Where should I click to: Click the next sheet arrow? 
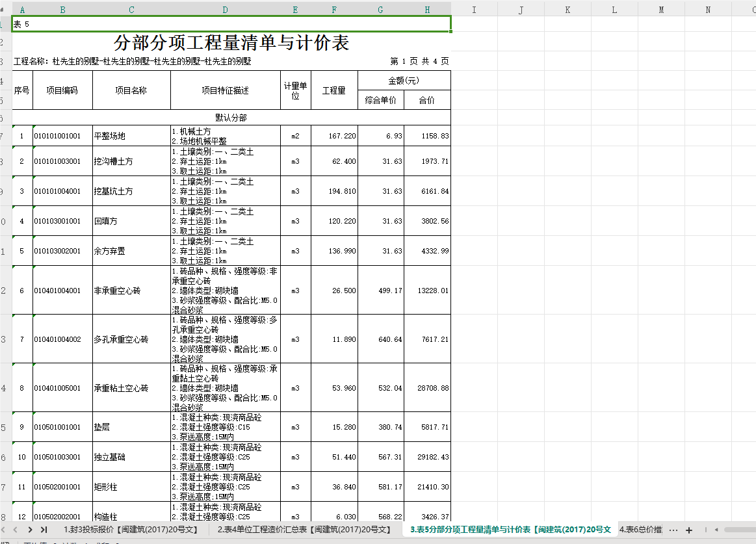30,530
